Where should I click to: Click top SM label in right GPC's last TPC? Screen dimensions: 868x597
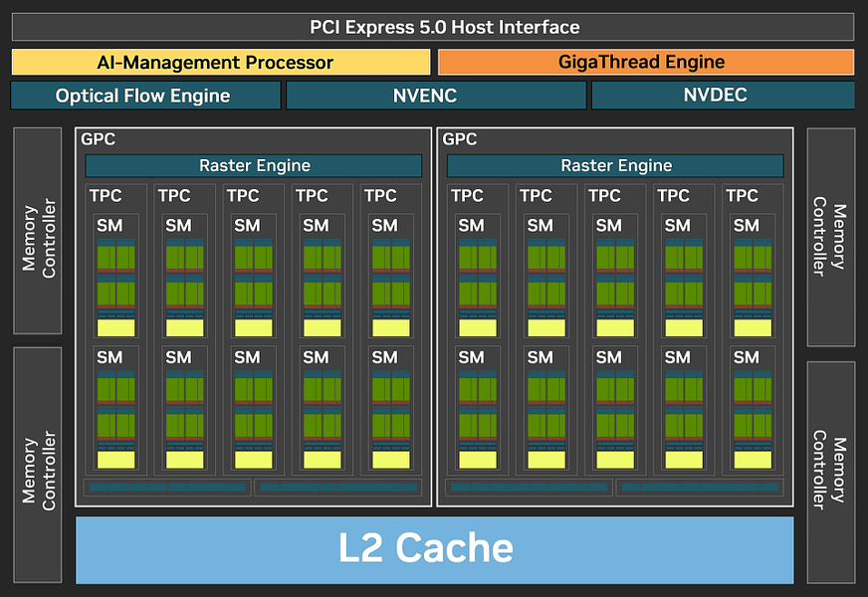pyautogui.click(x=747, y=226)
